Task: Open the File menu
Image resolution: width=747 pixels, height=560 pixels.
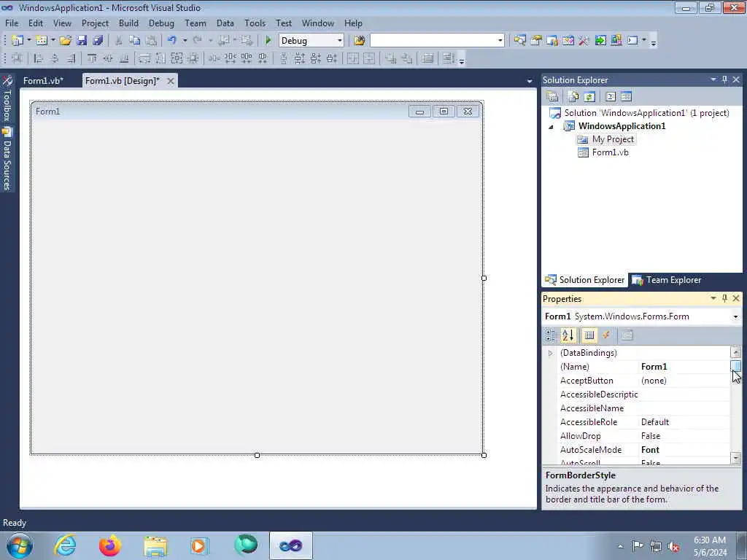Action: point(12,23)
